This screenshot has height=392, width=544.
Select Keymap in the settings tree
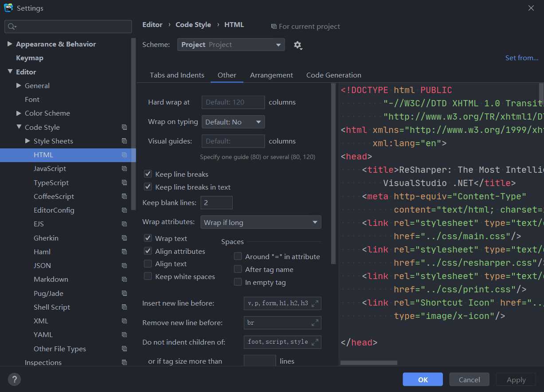30,58
